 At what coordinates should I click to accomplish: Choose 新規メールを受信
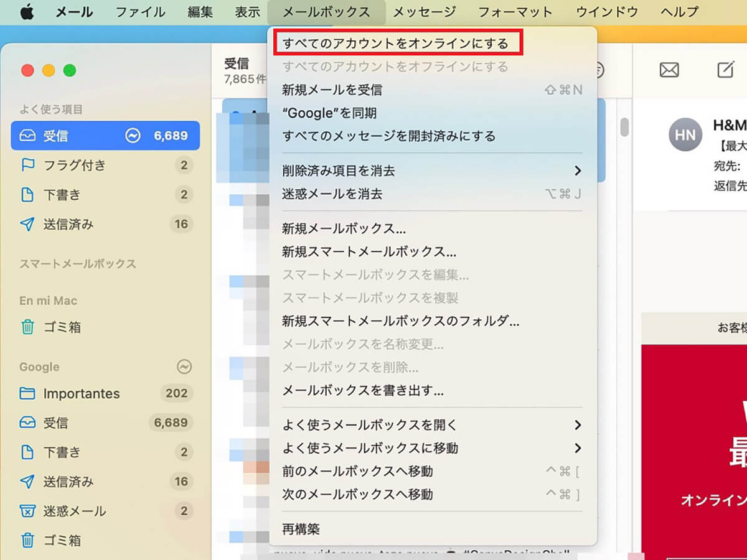432,90
